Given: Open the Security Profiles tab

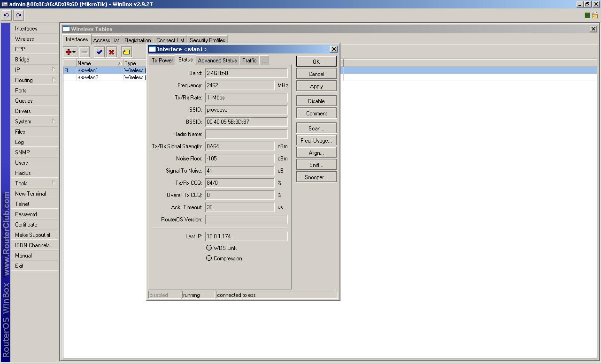Looking at the screenshot, I should (x=208, y=40).
